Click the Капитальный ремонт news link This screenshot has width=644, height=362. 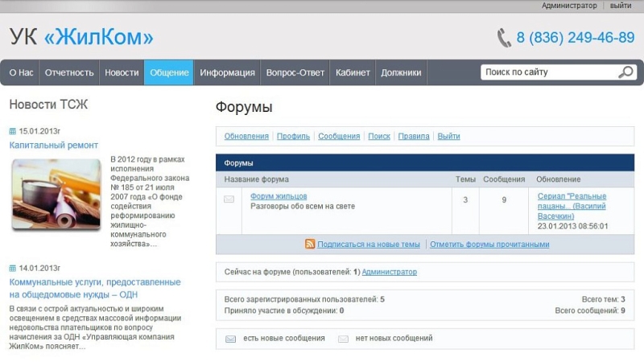pos(54,146)
